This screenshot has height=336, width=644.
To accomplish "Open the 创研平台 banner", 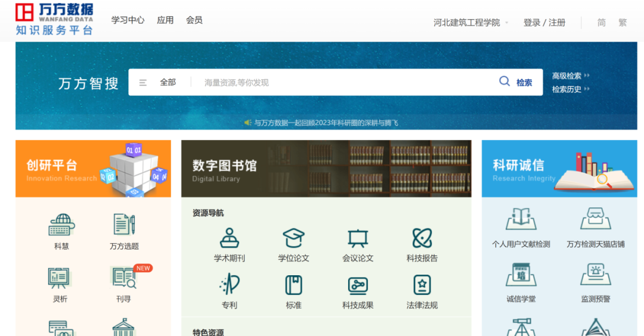I will (x=93, y=169).
